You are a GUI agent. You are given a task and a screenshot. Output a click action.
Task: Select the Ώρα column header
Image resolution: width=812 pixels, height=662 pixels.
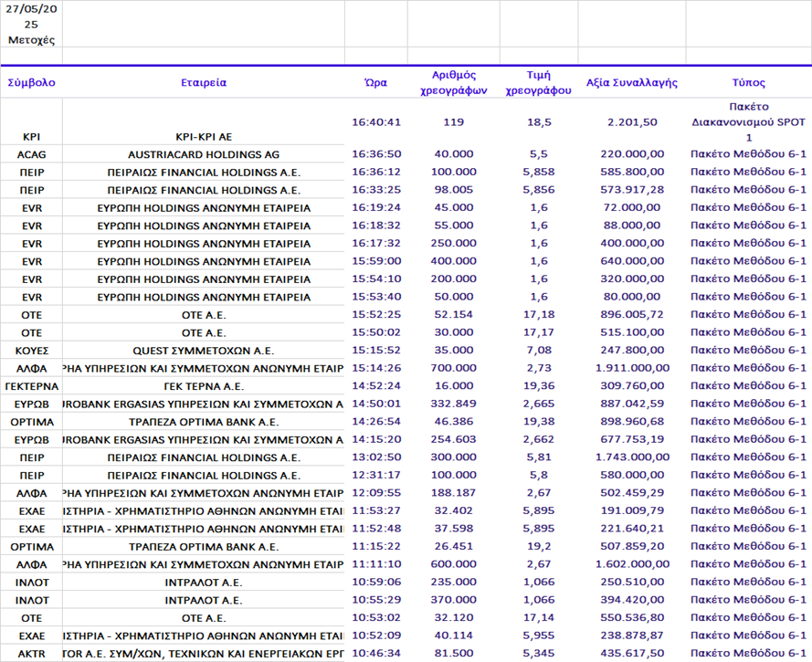click(x=375, y=82)
